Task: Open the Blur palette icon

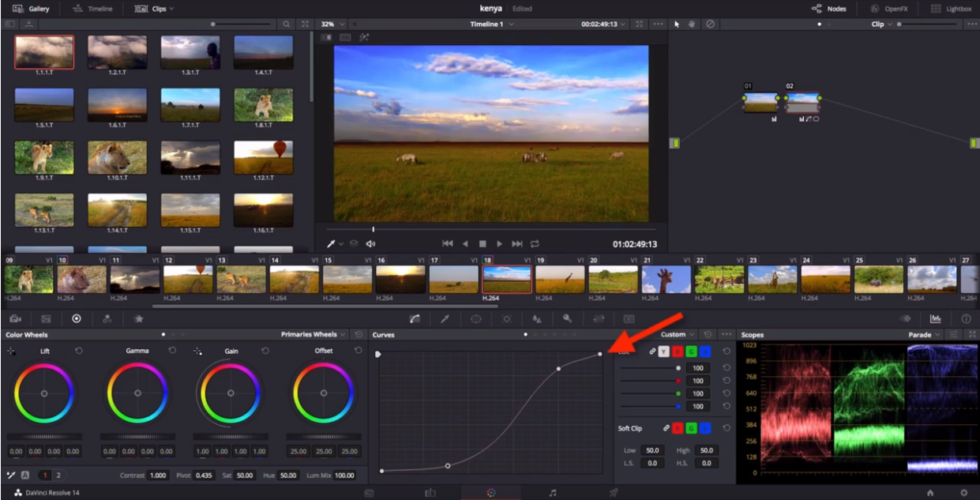Action: tap(537, 318)
